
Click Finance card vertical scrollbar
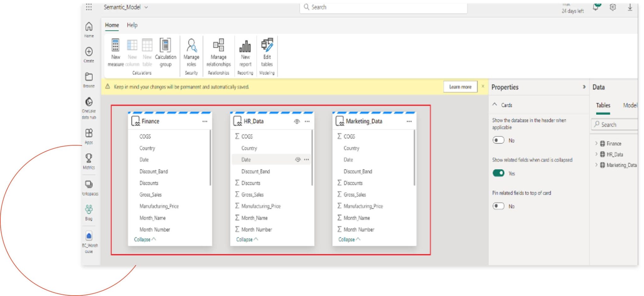(210, 158)
